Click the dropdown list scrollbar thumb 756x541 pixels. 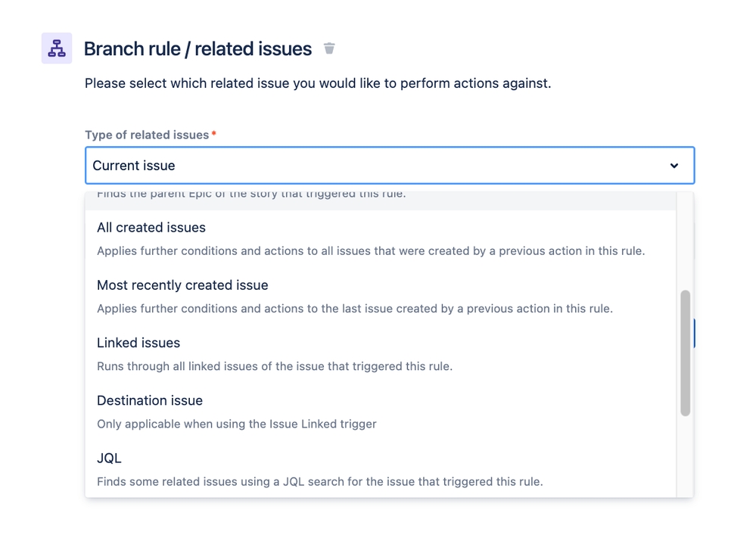tap(685, 352)
